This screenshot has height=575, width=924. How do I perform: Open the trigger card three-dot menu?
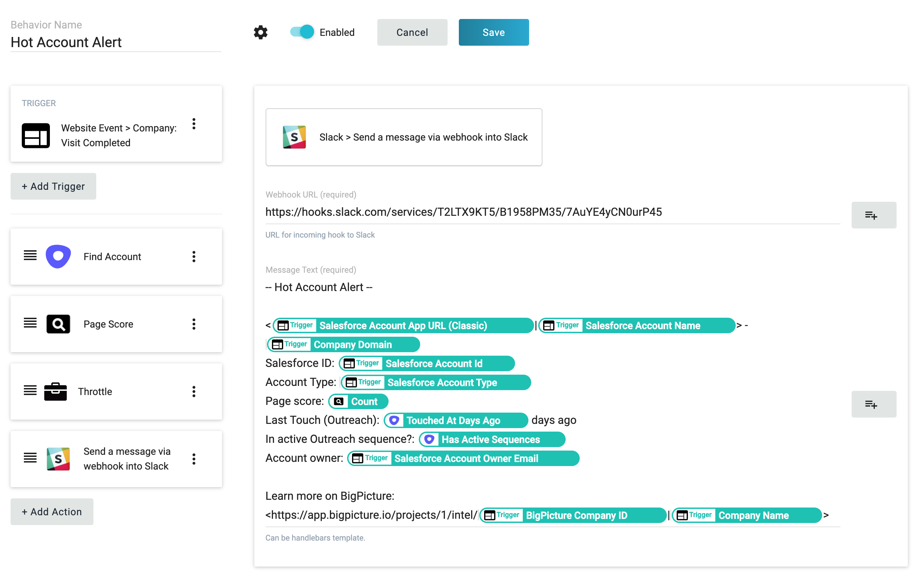pos(194,124)
